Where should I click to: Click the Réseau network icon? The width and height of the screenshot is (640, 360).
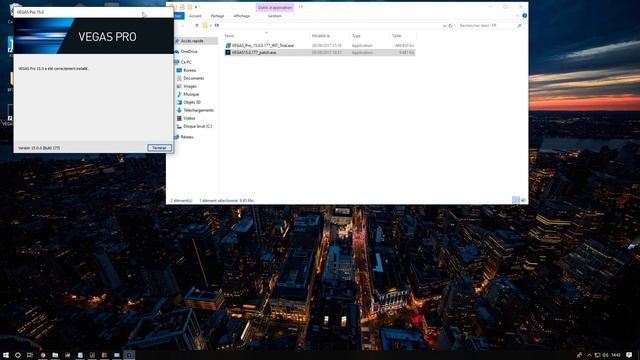(x=177, y=137)
